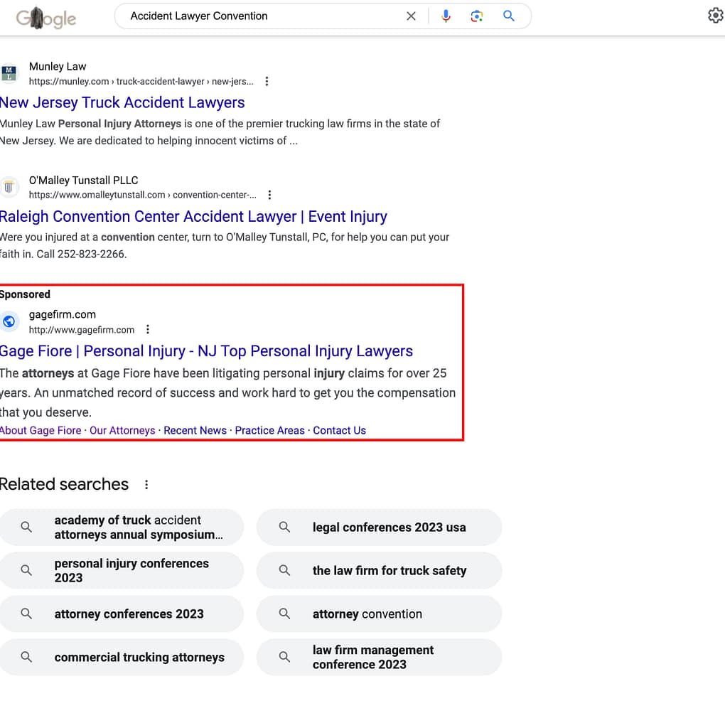Click the gagefirm.com globe favicon
Screen dimensions: 725x728
tap(9, 321)
